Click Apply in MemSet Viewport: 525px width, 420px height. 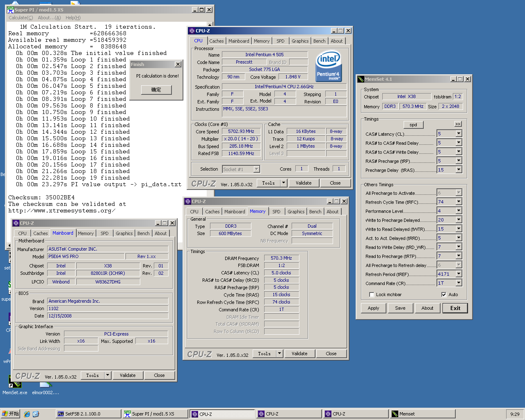[x=374, y=308]
